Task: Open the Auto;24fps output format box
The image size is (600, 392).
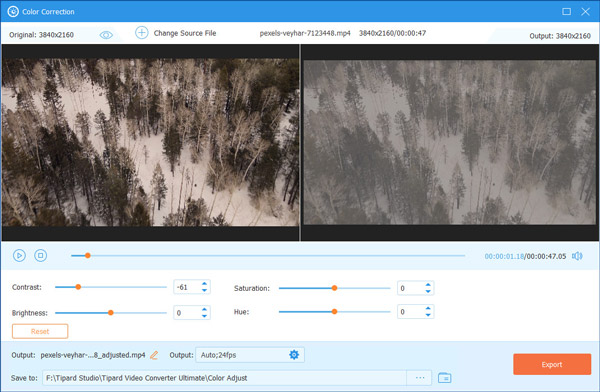Action: point(250,355)
